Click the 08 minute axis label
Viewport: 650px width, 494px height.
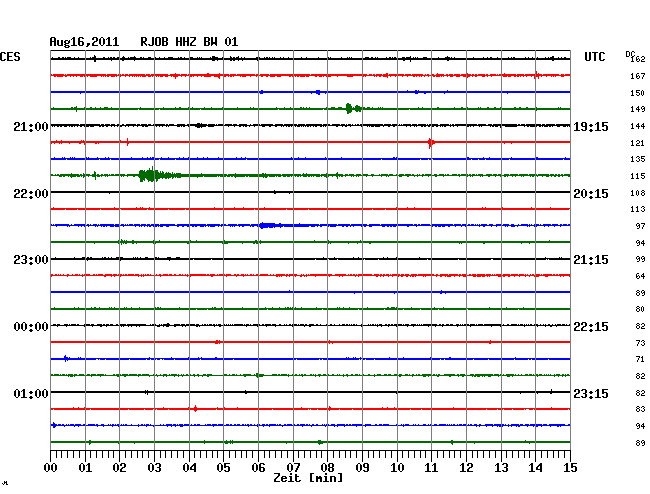pyautogui.click(x=327, y=468)
